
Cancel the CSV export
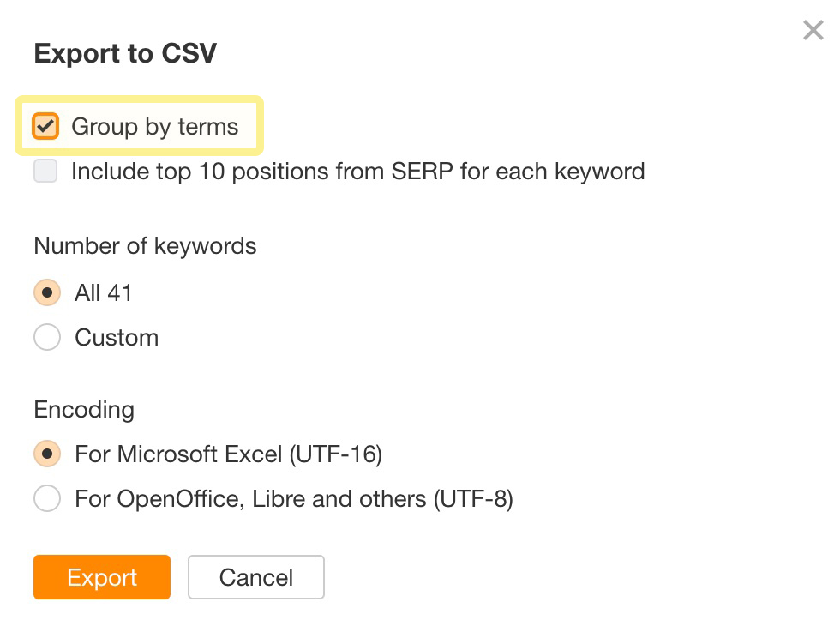pyautogui.click(x=255, y=577)
